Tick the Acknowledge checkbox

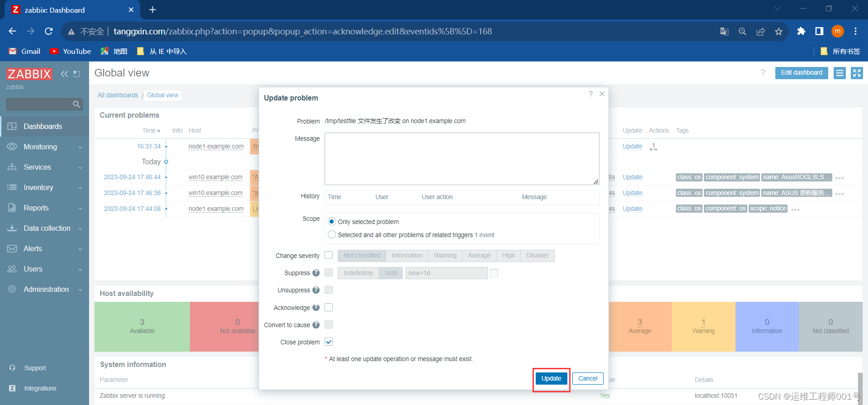click(329, 307)
